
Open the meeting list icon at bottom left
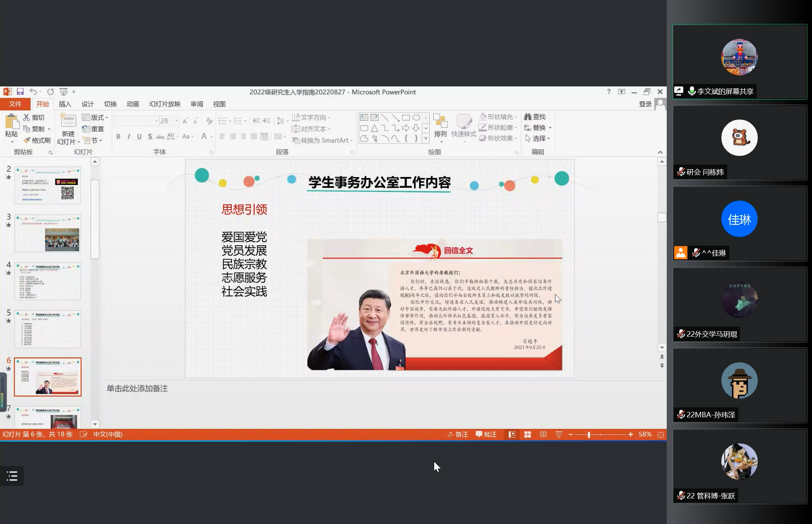[x=12, y=476]
